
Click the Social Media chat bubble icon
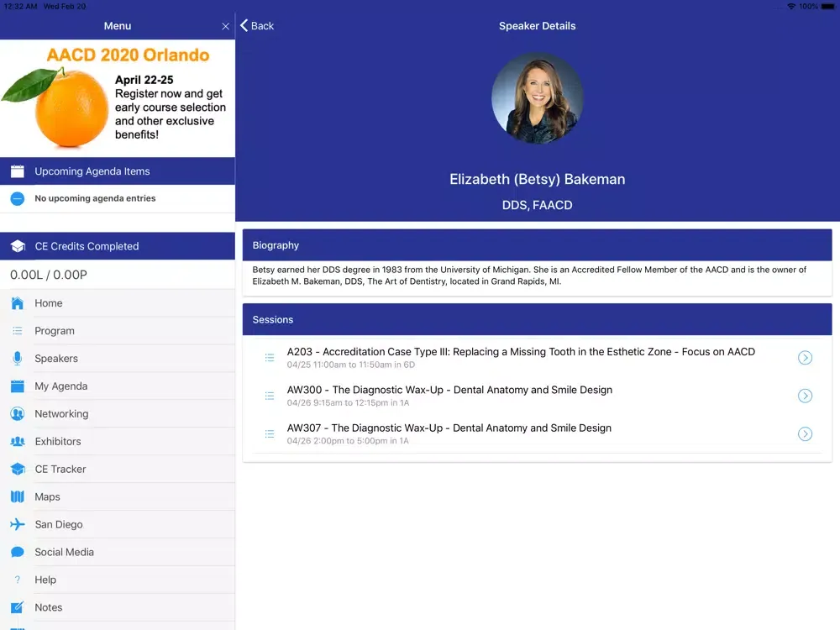click(x=17, y=553)
